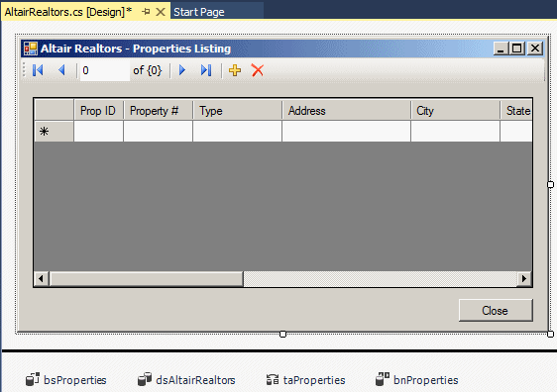Select the taProperties table adapter component
This screenshot has height=392, width=557.
click(x=306, y=379)
